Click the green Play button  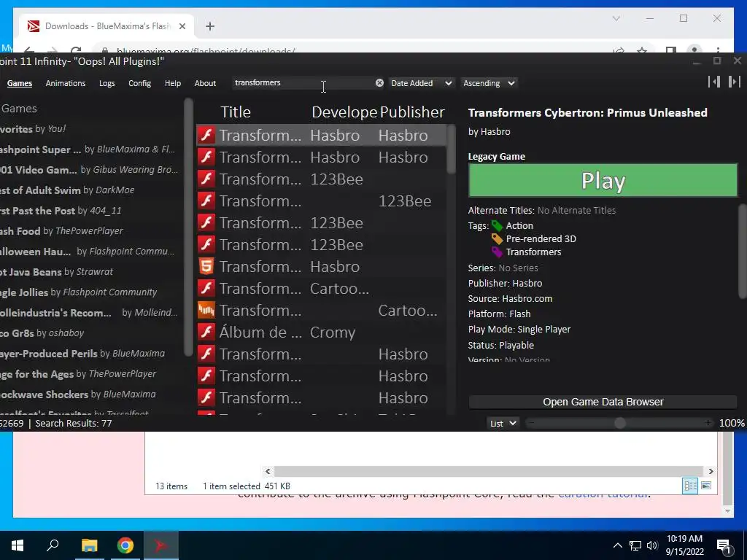603,181
